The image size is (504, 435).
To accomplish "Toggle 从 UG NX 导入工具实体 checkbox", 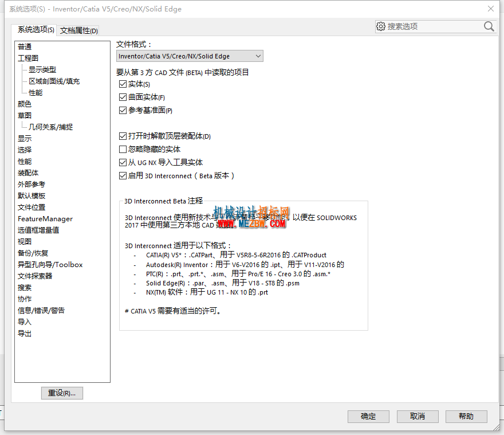I will pos(123,163).
